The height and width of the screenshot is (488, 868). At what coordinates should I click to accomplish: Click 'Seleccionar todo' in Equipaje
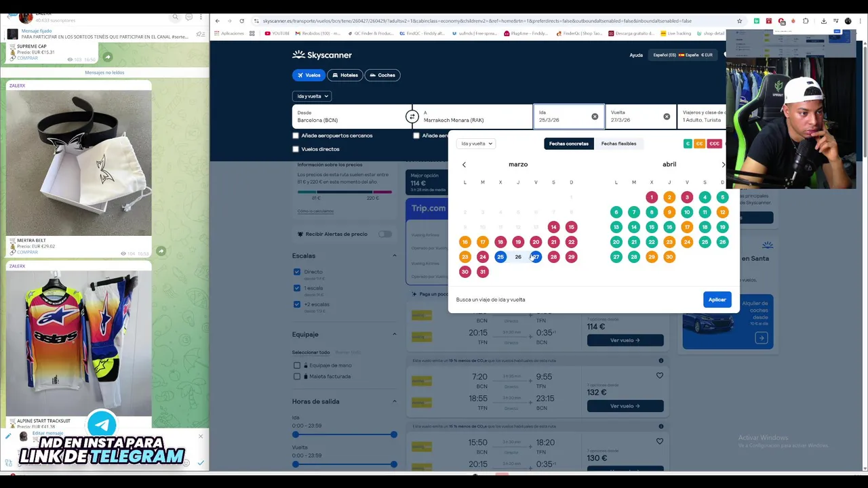[x=311, y=352]
